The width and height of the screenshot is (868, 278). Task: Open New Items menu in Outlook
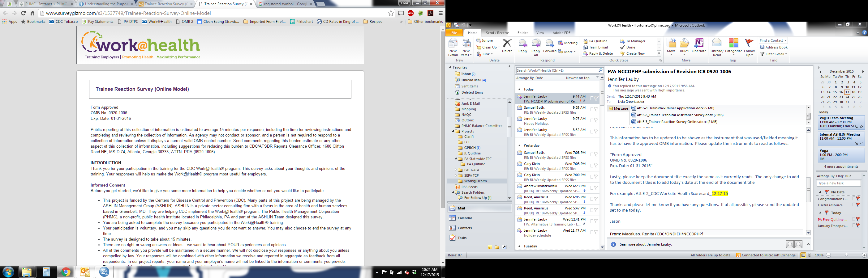point(466,48)
